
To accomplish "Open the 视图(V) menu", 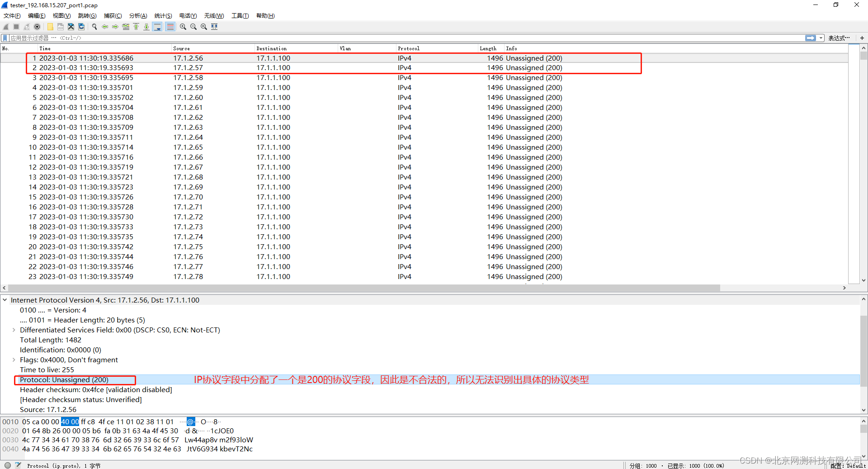I will (x=61, y=16).
